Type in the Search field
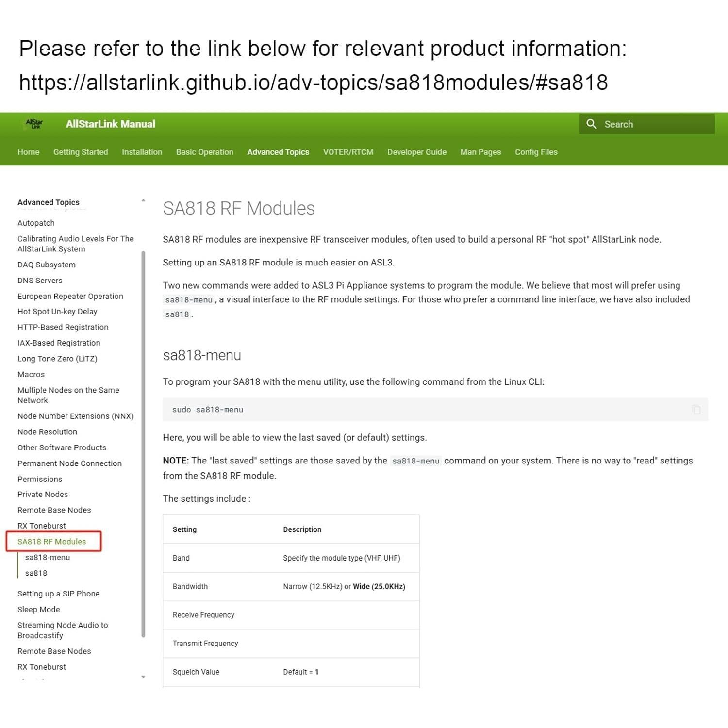Image resolution: width=728 pixels, height=728 pixels. click(655, 124)
